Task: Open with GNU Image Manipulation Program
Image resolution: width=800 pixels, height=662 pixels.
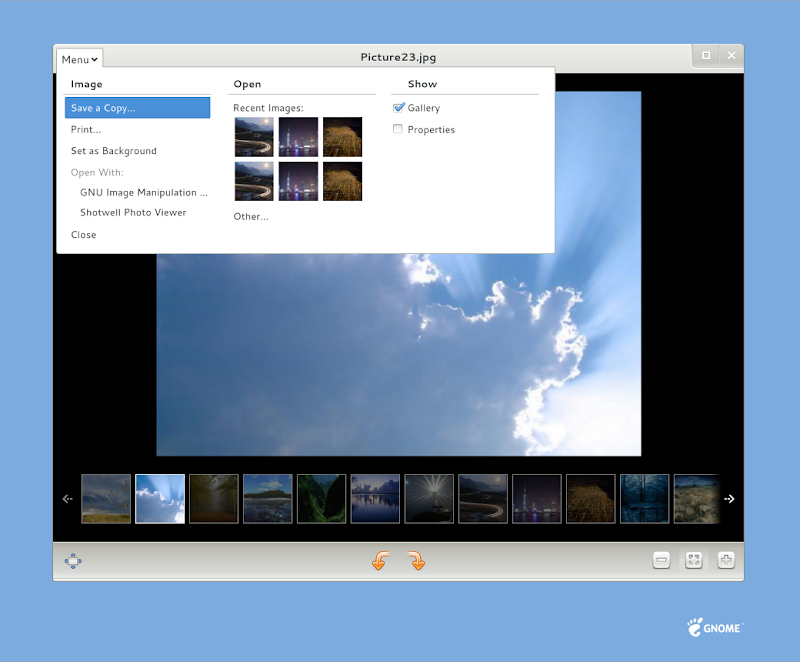Action: [144, 192]
